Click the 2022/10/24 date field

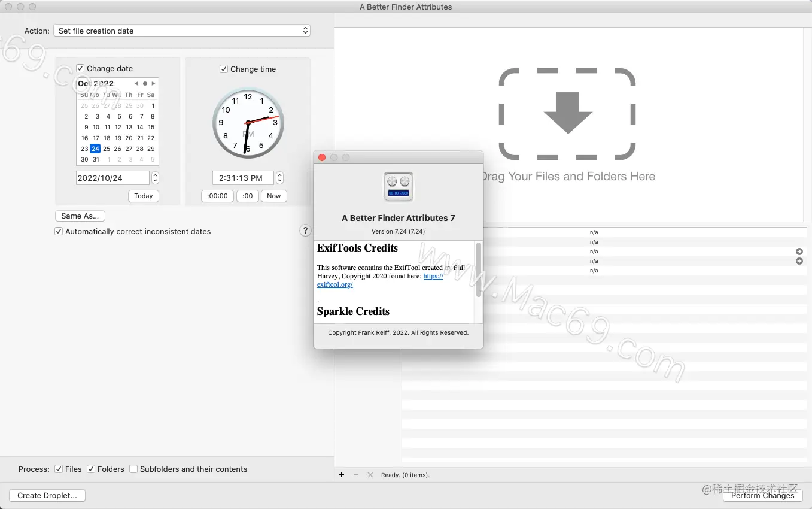[x=112, y=178]
